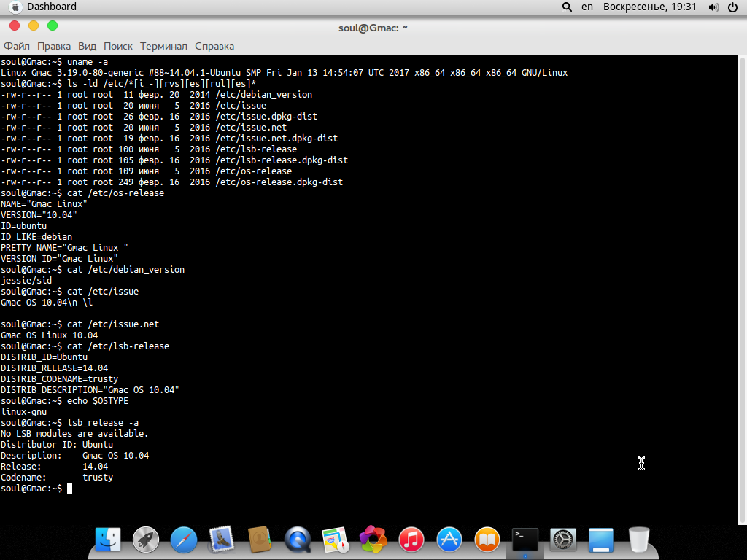The height and width of the screenshot is (560, 747).
Task: Minimize terminal with yellow button
Action: pos(34,26)
